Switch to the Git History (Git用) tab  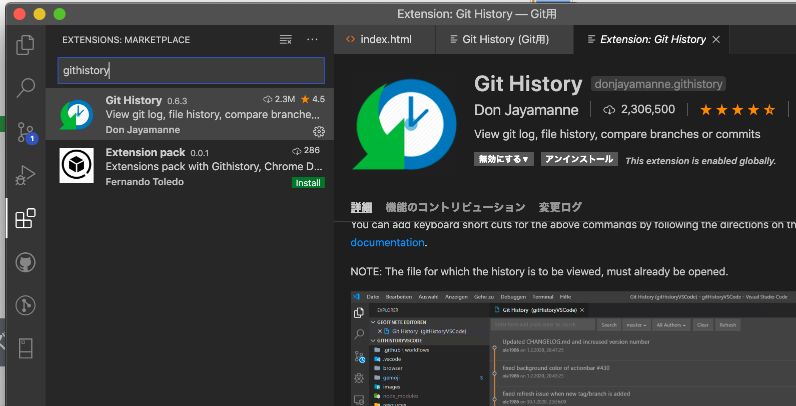504,40
